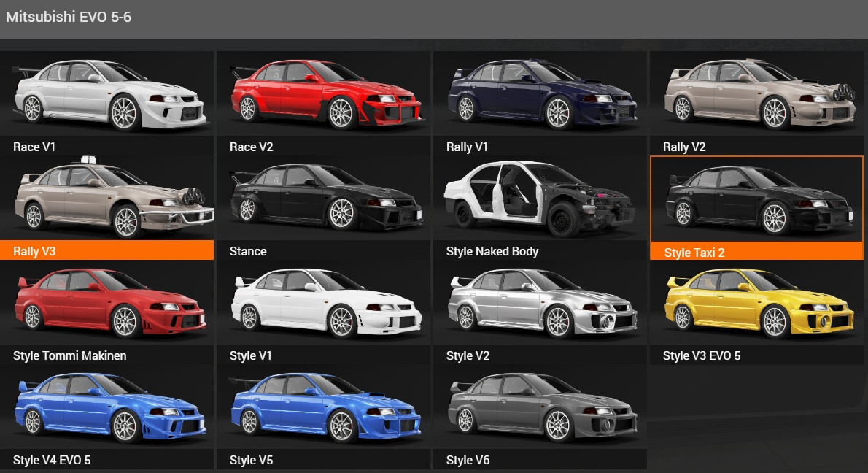Click the Mitsubishi EVO 5-6 header title
Image resolution: width=868 pixels, height=473 pixels.
tap(69, 17)
